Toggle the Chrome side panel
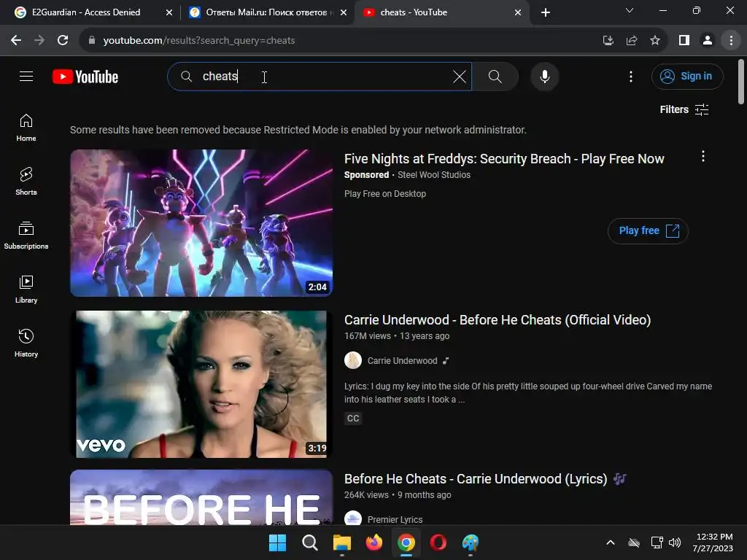Viewport: 747px width, 560px height. click(684, 41)
